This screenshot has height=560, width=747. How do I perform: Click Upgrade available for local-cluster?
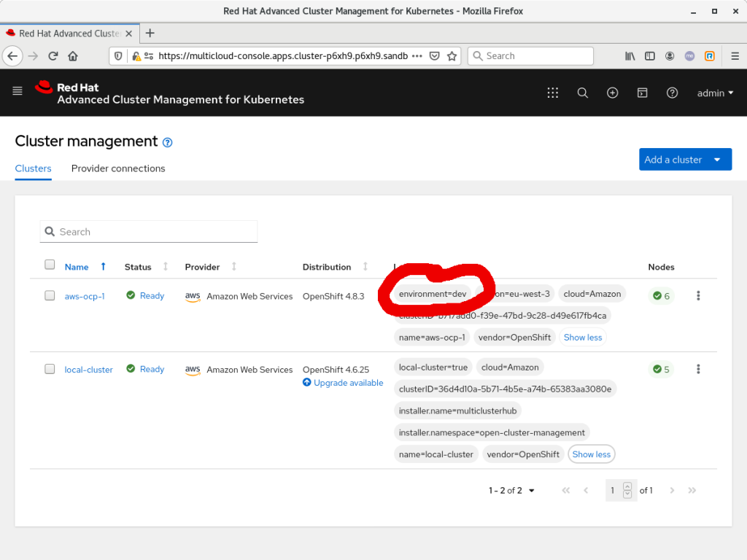click(343, 383)
